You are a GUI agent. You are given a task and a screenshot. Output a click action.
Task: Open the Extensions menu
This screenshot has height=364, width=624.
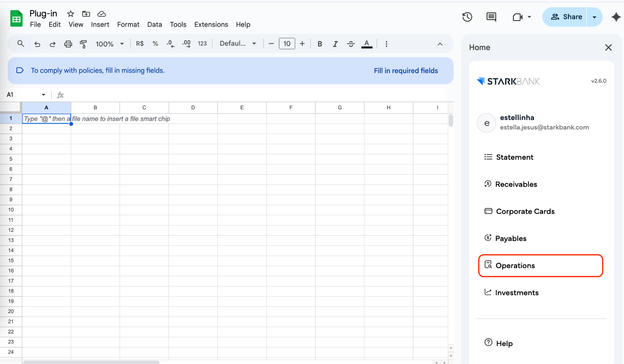click(211, 24)
